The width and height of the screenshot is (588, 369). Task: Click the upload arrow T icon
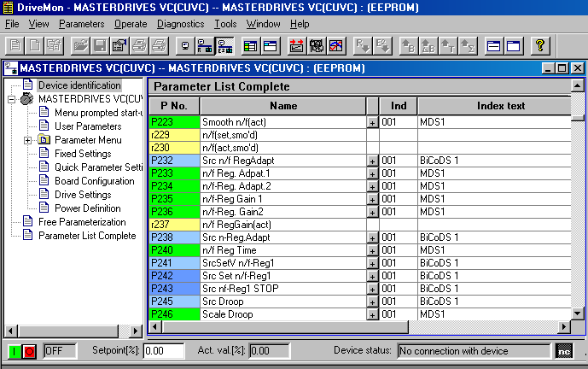click(x=448, y=46)
